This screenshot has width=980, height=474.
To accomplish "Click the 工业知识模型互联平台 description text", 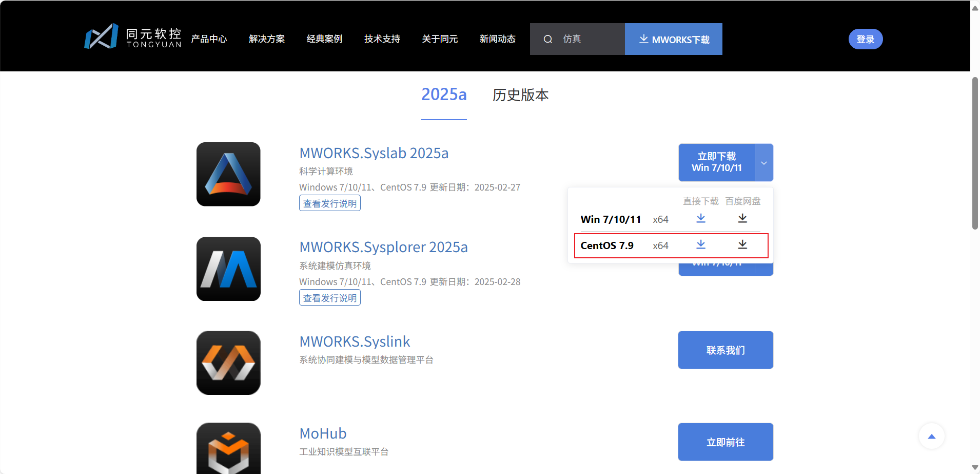I will tap(344, 451).
